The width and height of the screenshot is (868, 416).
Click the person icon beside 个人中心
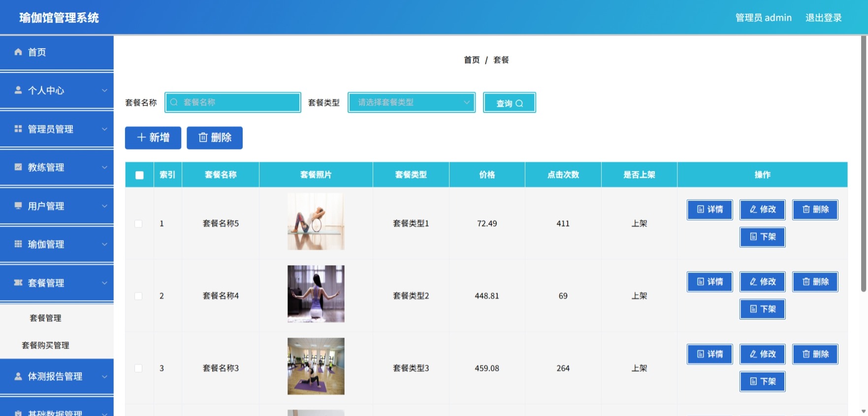[x=18, y=90]
